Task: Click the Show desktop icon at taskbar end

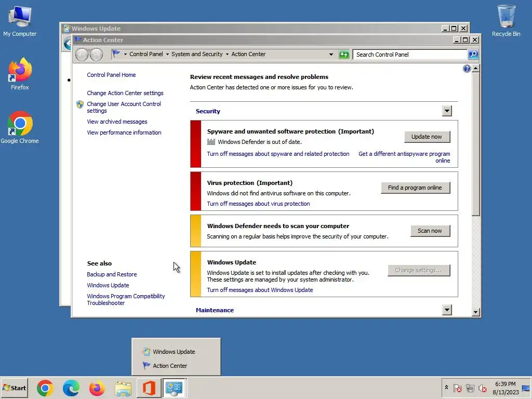Action: pos(526,388)
